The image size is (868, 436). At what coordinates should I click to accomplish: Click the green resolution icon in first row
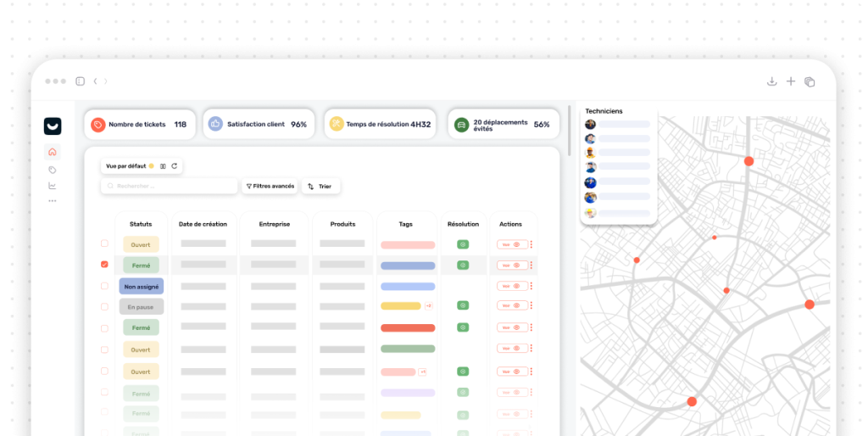pyautogui.click(x=463, y=244)
